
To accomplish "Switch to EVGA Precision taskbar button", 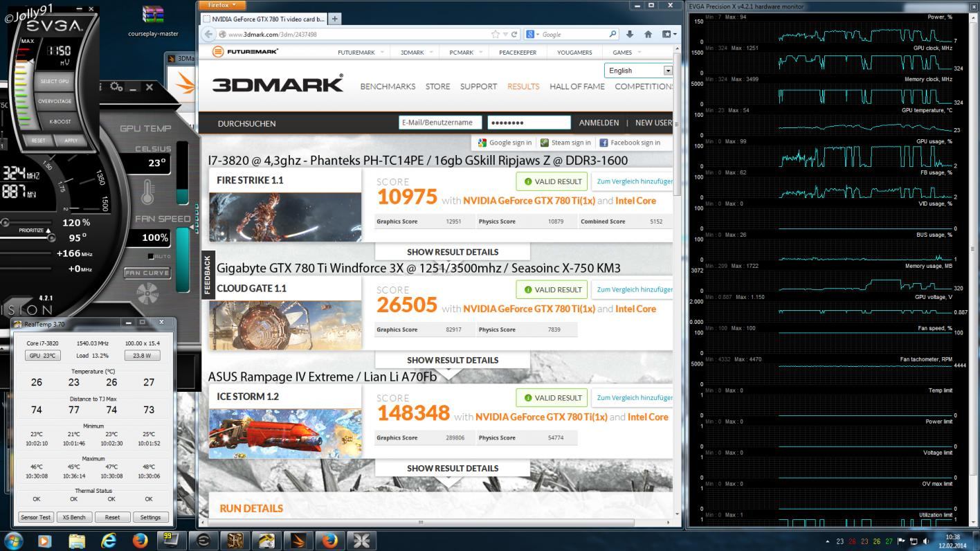I will coord(203,541).
